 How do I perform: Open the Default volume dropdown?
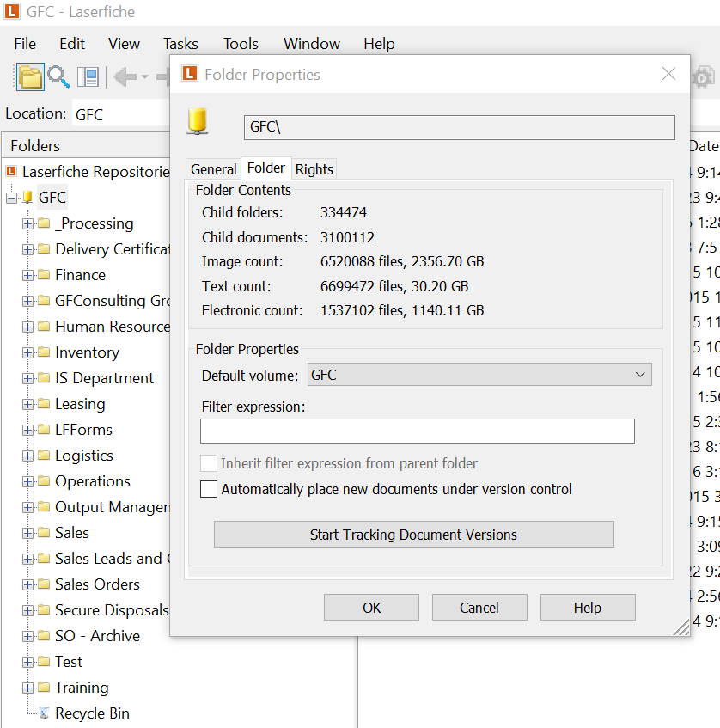(x=479, y=375)
